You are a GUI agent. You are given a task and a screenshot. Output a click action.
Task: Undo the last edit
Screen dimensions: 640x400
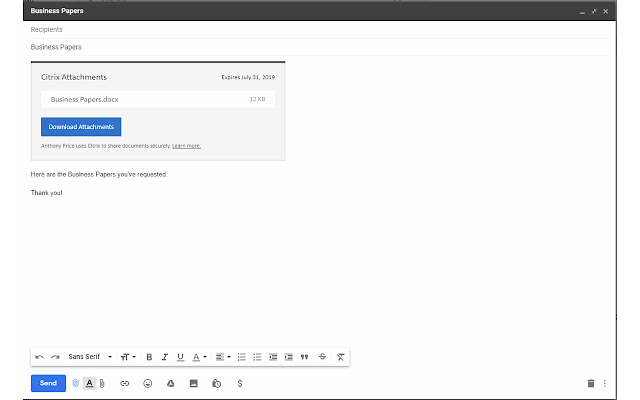click(x=40, y=357)
